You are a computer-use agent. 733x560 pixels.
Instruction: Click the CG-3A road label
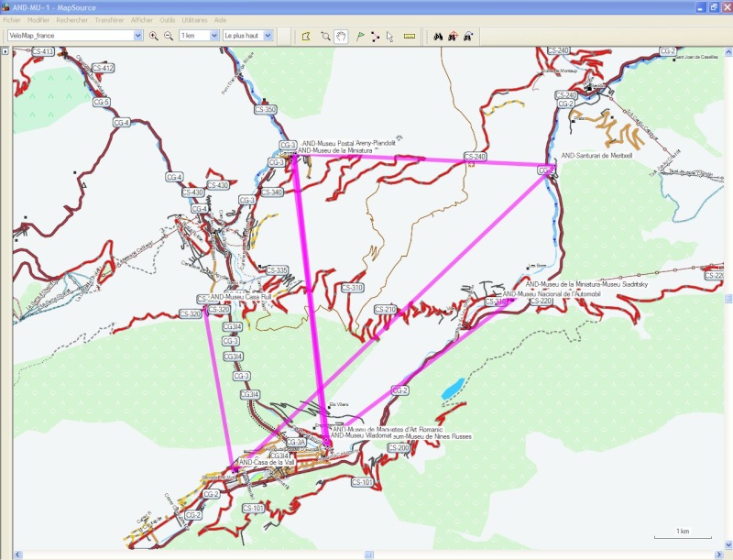pos(296,442)
